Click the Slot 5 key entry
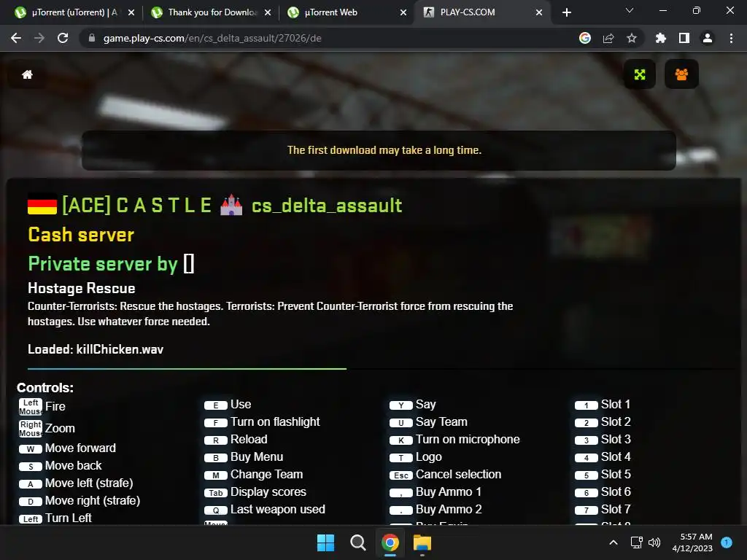The image size is (747, 560). (603, 475)
